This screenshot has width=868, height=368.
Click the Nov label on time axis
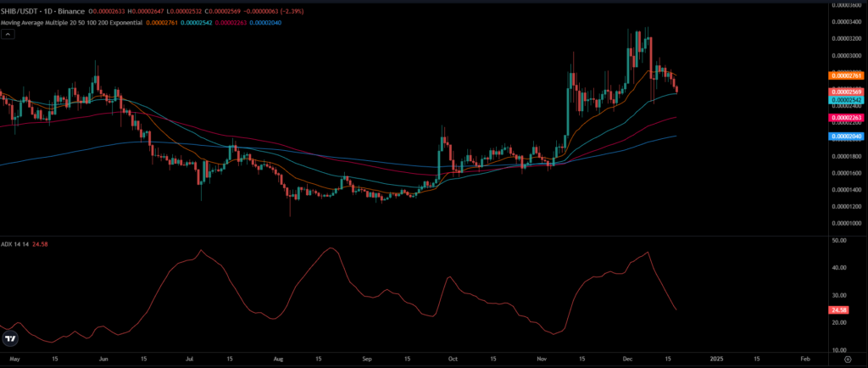pyautogui.click(x=542, y=359)
